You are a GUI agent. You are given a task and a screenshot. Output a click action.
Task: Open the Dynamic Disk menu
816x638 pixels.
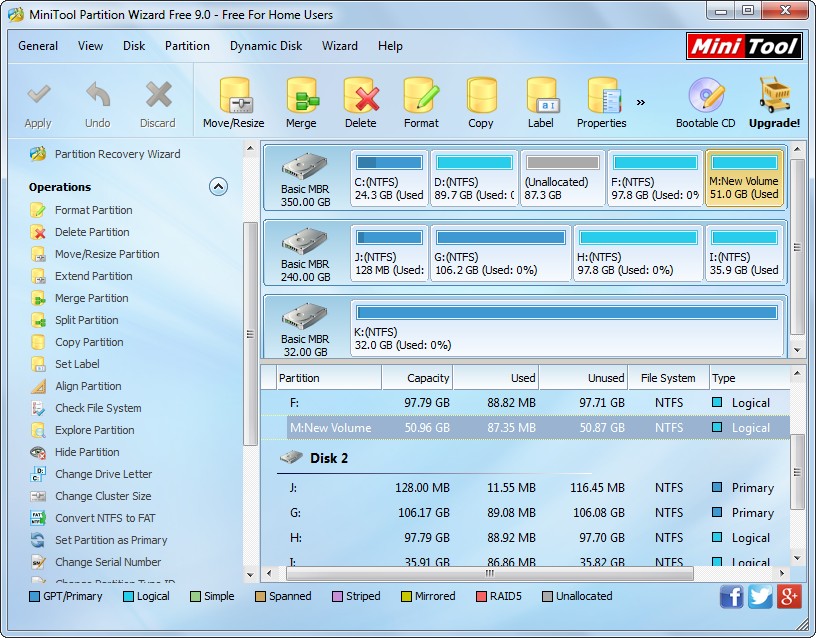point(266,46)
